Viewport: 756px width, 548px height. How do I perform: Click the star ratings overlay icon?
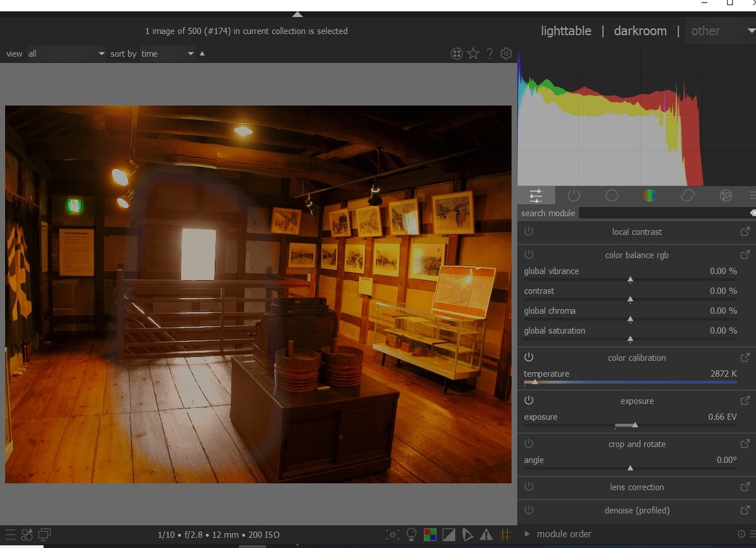473,54
